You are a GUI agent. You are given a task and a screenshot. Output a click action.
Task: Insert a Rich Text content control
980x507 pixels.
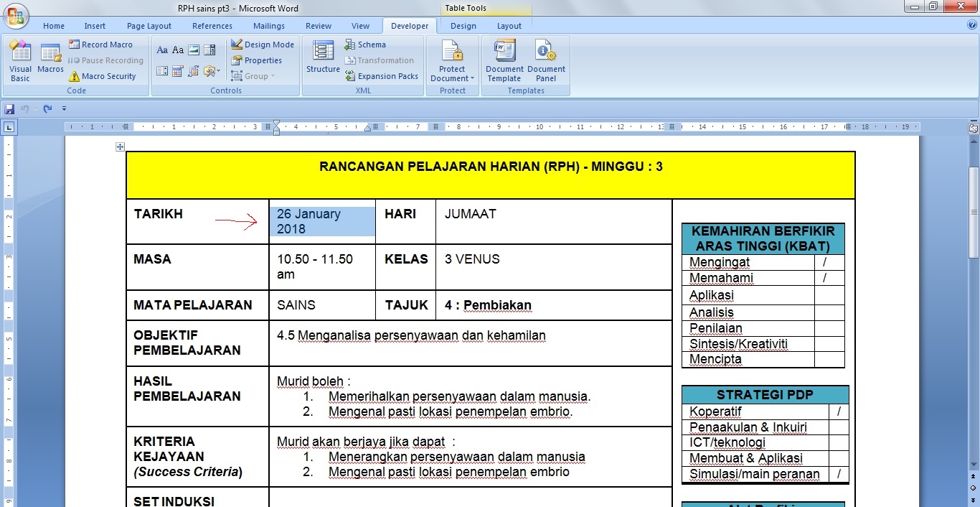(x=163, y=50)
